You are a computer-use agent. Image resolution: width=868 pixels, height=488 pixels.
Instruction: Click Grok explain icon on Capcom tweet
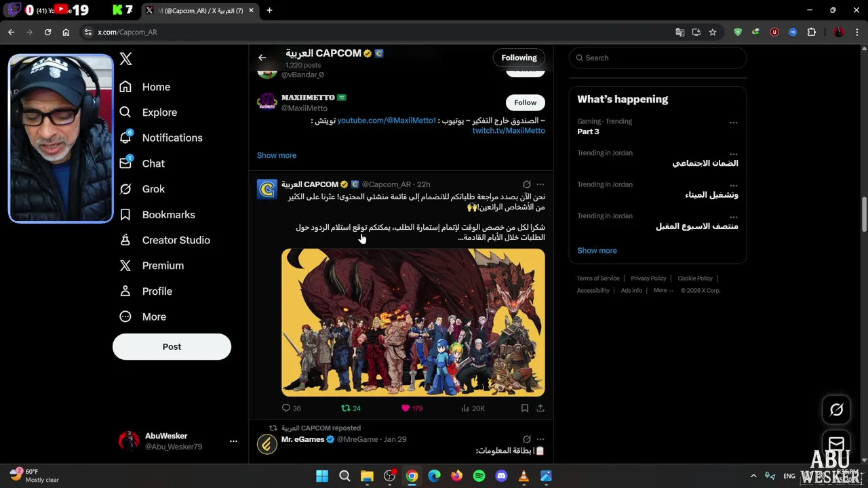[526, 184]
